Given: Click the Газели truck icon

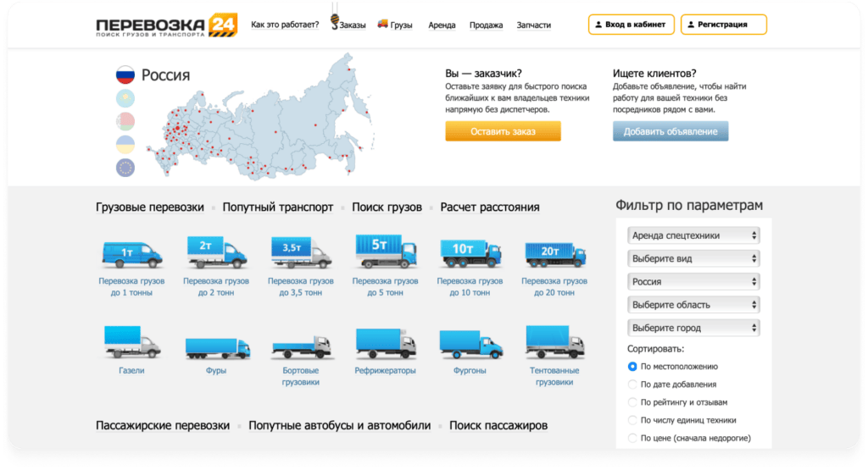Looking at the screenshot, I should (131, 342).
